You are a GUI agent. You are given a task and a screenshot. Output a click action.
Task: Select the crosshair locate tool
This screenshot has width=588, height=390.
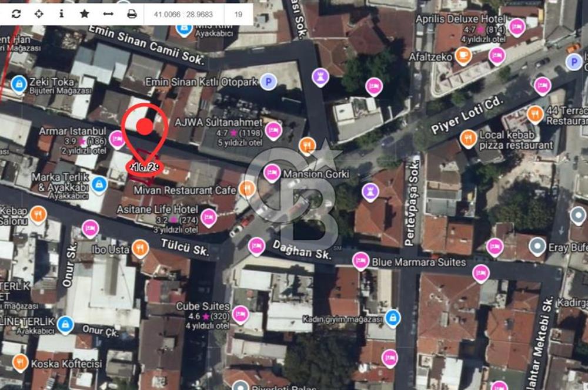[39, 14]
